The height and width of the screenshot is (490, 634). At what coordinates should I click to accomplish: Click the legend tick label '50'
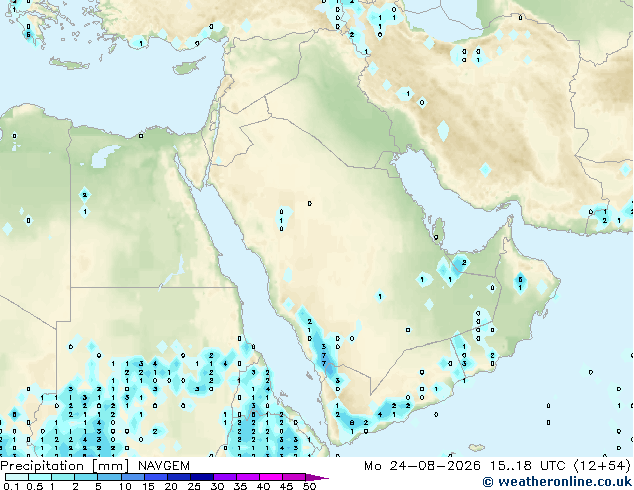click(x=309, y=486)
